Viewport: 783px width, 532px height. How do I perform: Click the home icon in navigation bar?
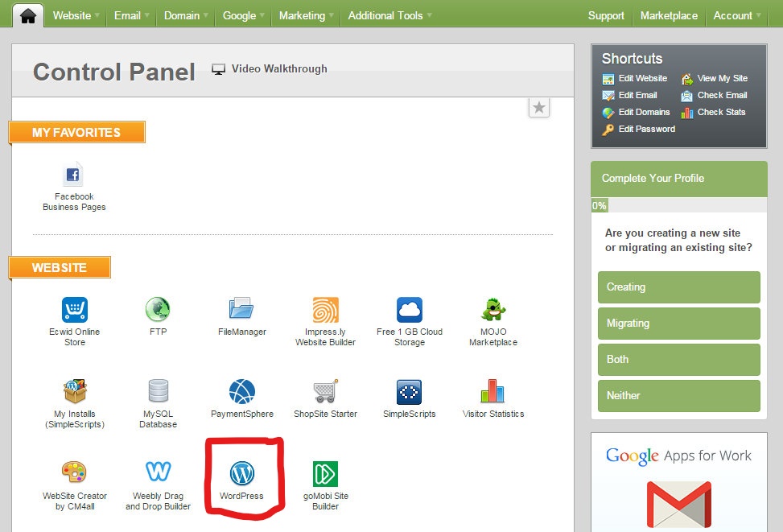pyautogui.click(x=28, y=15)
